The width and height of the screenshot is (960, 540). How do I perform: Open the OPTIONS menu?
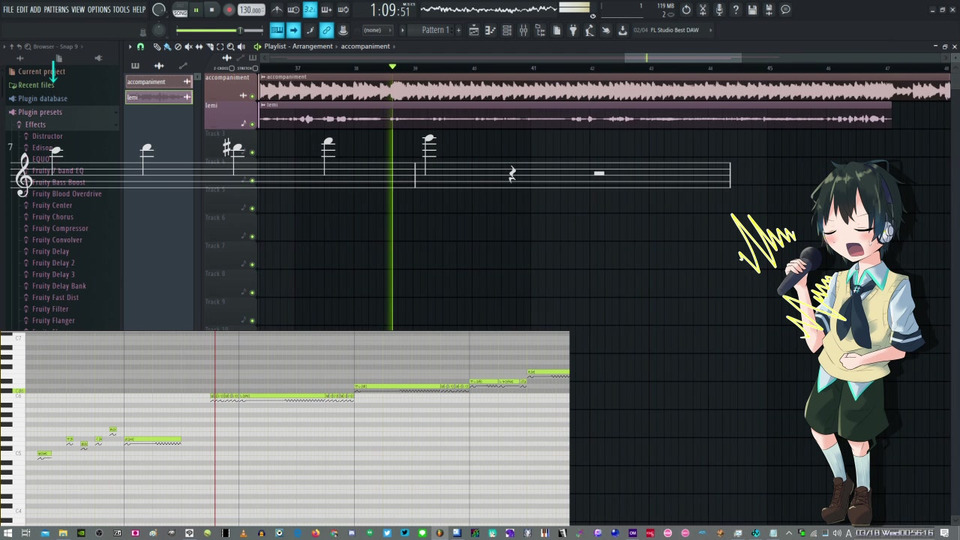click(x=99, y=9)
